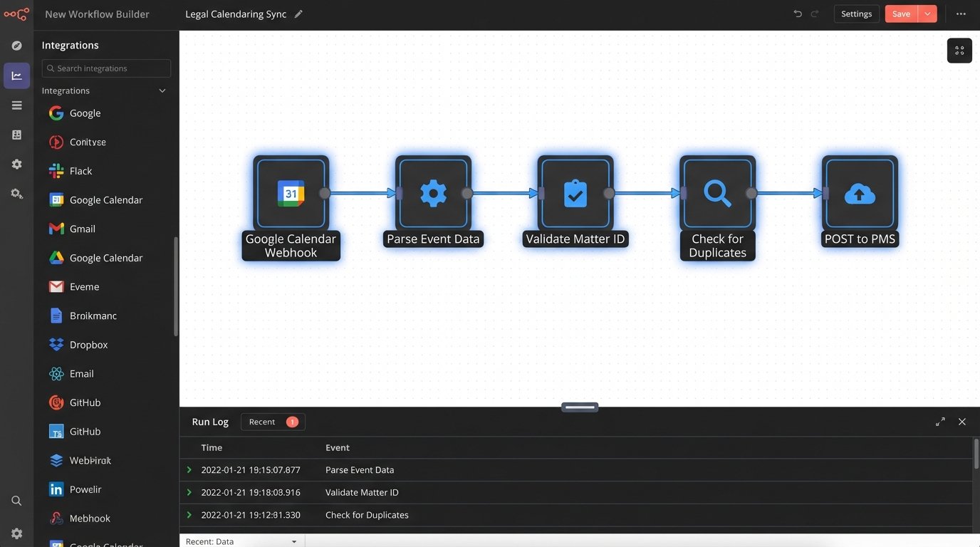
Task: Select the Google Calendar Webhook trigger node
Action: pos(291,192)
